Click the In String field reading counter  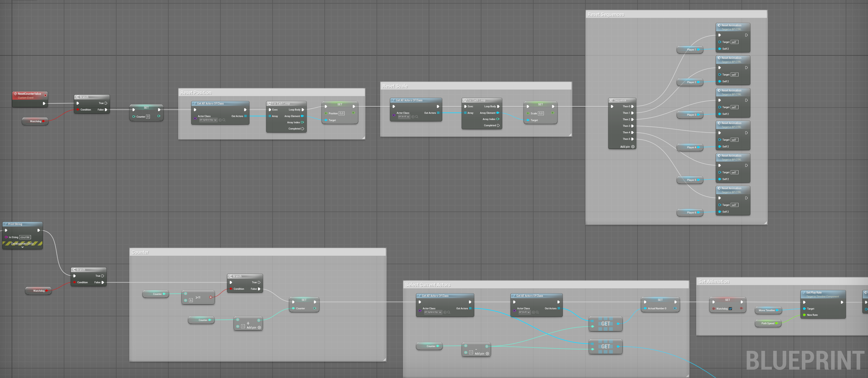(x=25, y=237)
